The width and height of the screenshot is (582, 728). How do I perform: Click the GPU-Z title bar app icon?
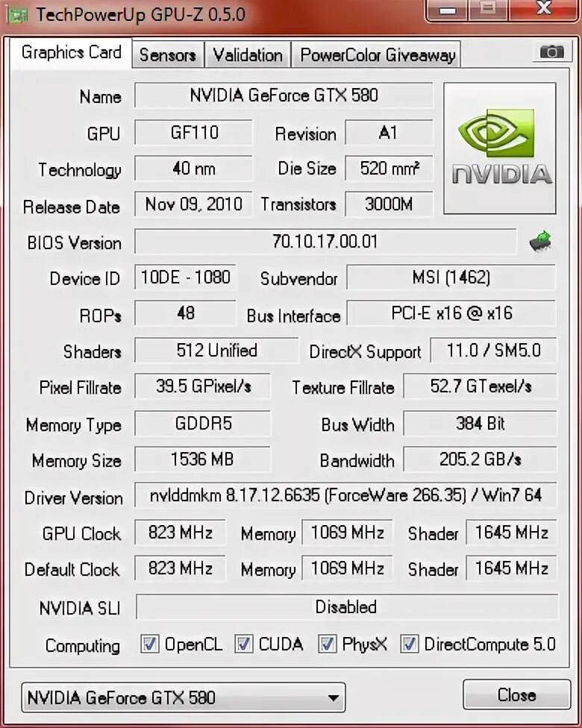tap(18, 16)
